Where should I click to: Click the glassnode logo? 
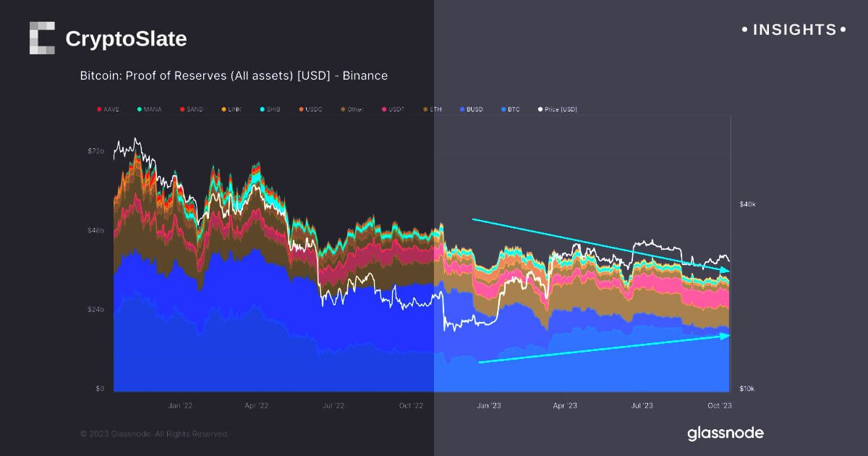tap(725, 434)
